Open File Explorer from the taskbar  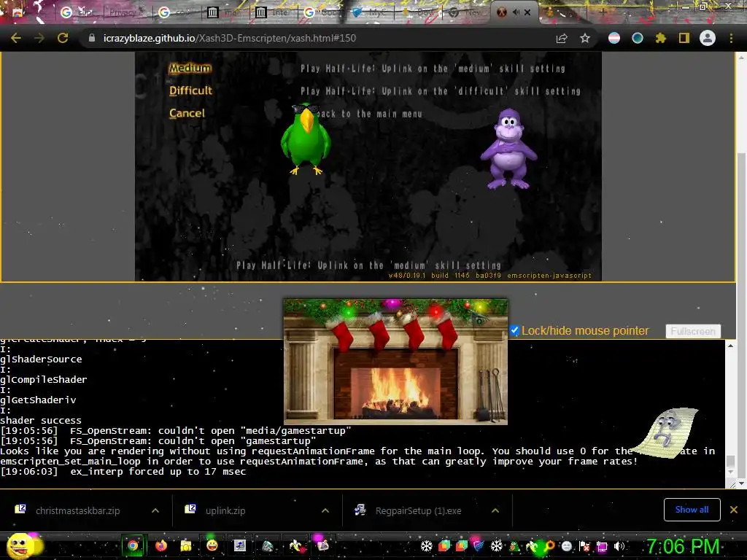(x=186, y=545)
